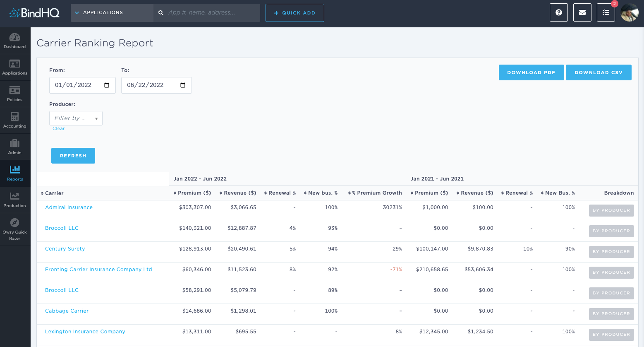Click DOWNLOAD CSV button

click(x=599, y=72)
